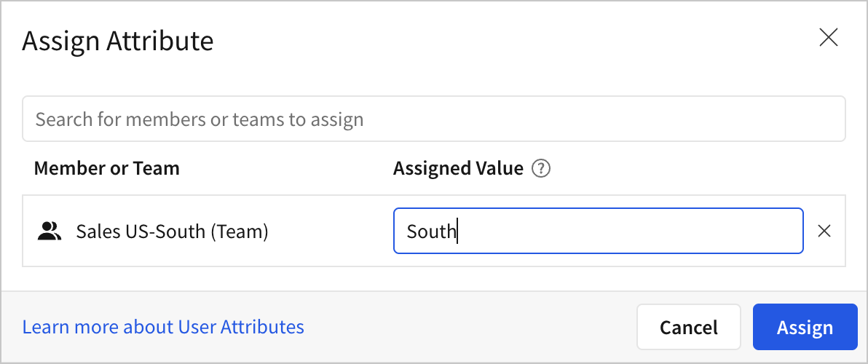The width and height of the screenshot is (868, 364).
Task: Click the search placeholder text
Action: 200,119
